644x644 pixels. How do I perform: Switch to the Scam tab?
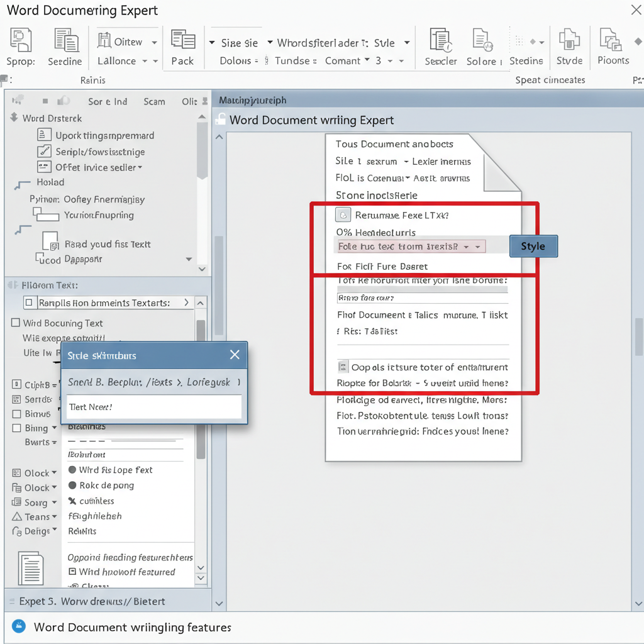tap(155, 101)
